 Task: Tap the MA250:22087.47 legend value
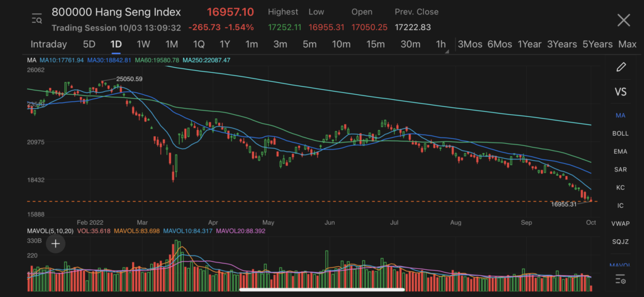coord(206,60)
